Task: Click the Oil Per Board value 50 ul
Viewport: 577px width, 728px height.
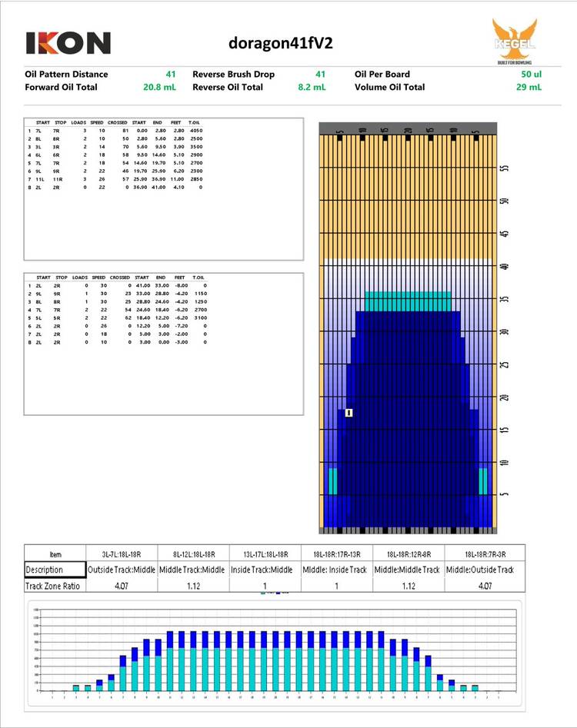Action: [x=531, y=75]
